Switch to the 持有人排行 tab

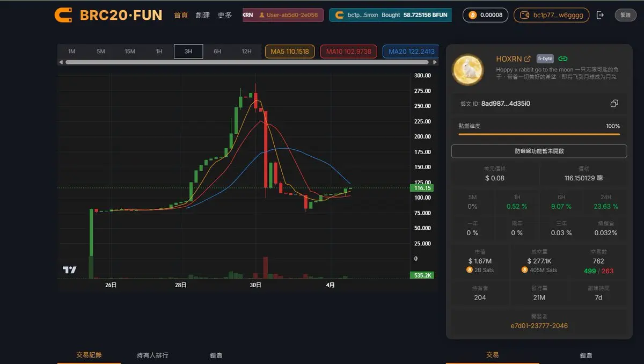(152, 355)
